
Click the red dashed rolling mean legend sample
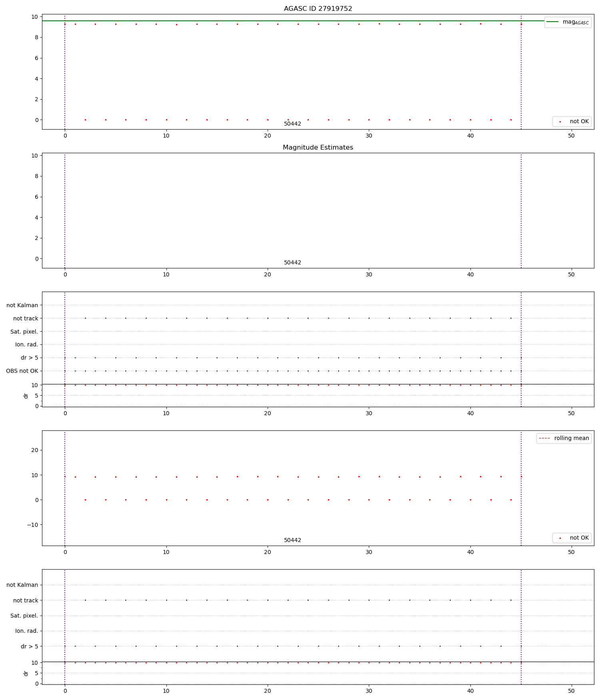click(544, 438)
